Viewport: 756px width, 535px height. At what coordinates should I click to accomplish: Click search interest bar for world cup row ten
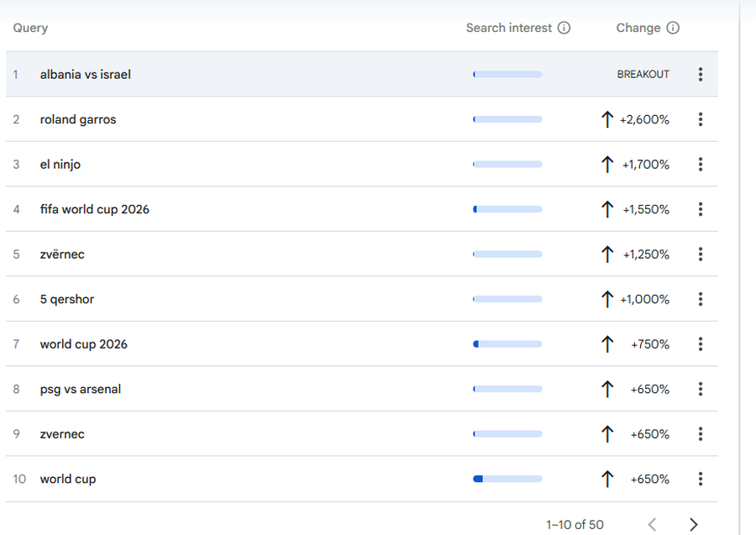(507, 479)
